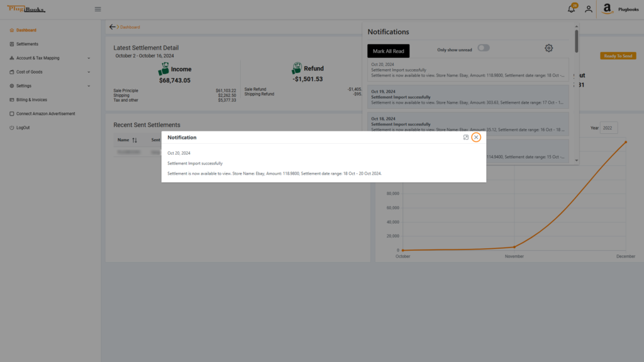644x362 pixels.
Task: Click Latest Settlement Detail heading
Action: tap(146, 48)
